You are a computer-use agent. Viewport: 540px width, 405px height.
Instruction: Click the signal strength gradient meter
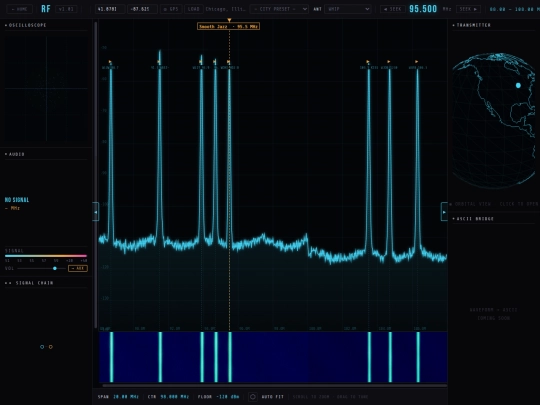tap(46, 256)
